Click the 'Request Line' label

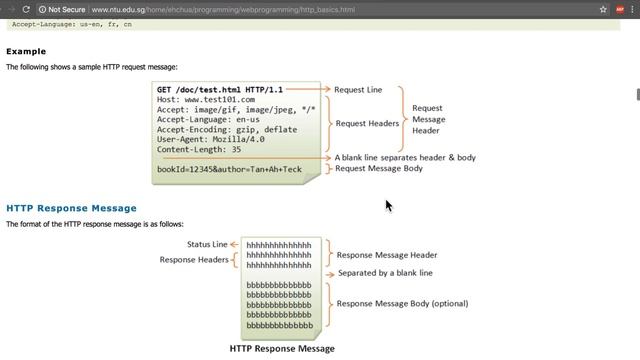click(x=358, y=90)
